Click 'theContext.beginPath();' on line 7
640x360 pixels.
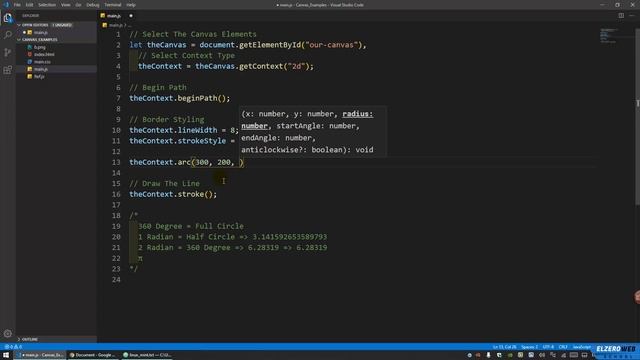click(x=180, y=98)
